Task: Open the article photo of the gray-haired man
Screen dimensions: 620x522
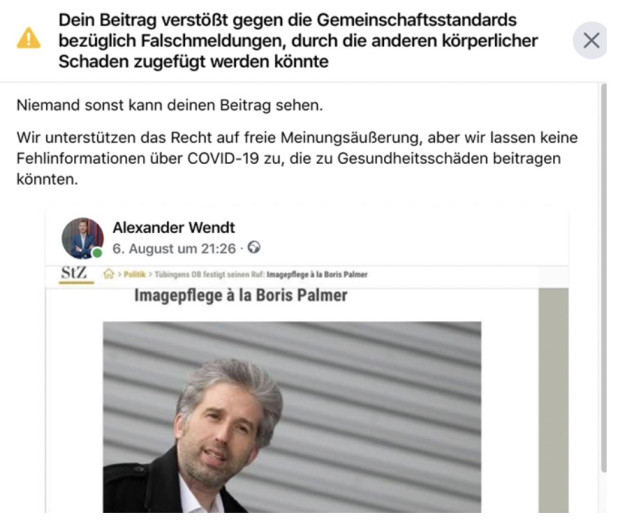Action: pos(292,417)
